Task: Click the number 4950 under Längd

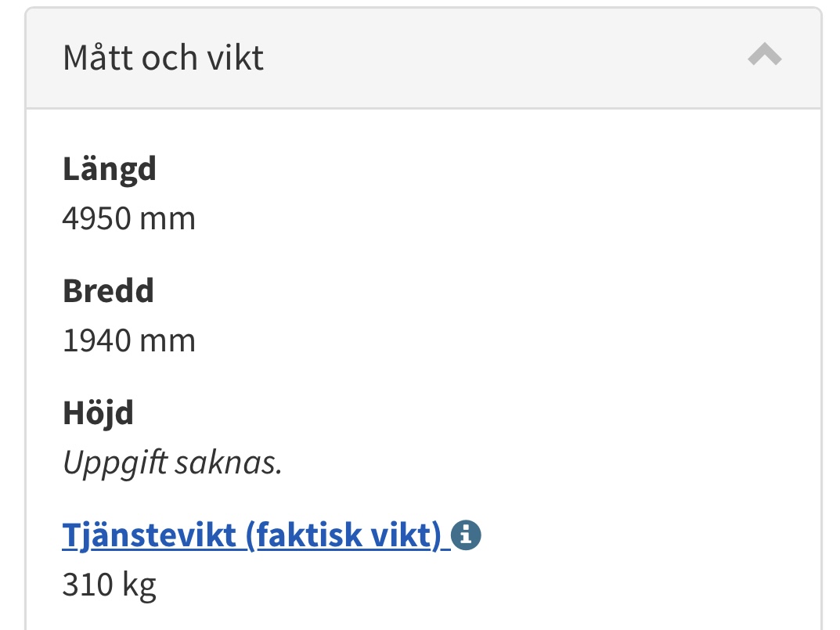Action: (96, 218)
